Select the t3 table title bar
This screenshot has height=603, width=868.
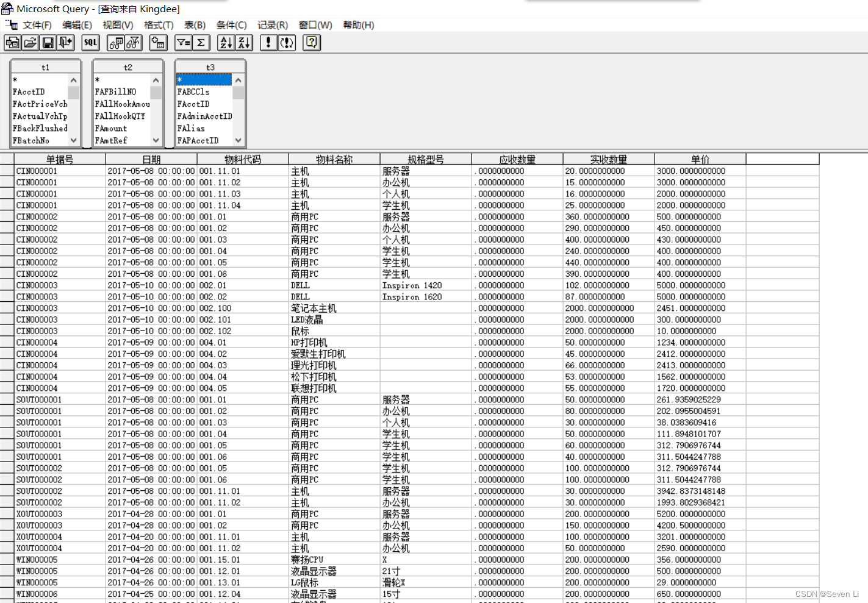[x=210, y=67]
